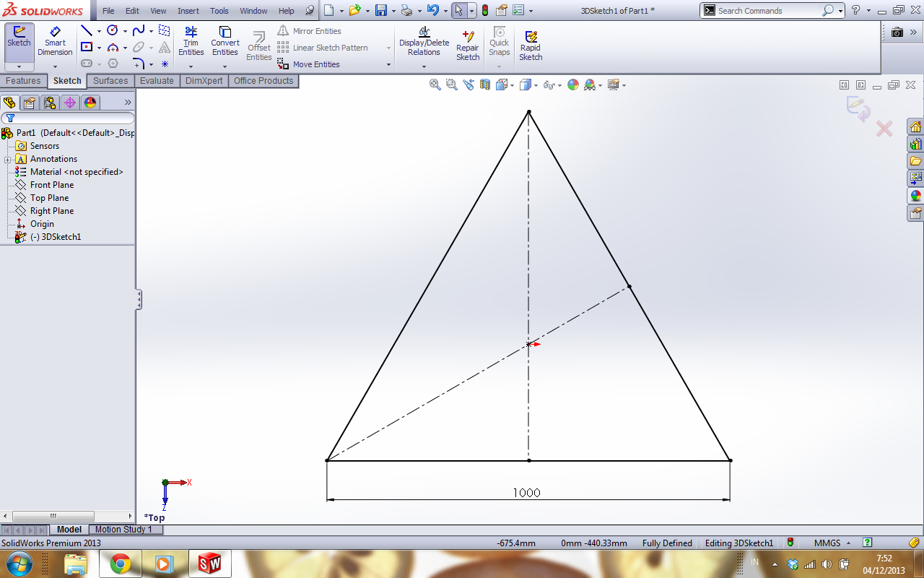Click Previous View icon

tap(468, 85)
